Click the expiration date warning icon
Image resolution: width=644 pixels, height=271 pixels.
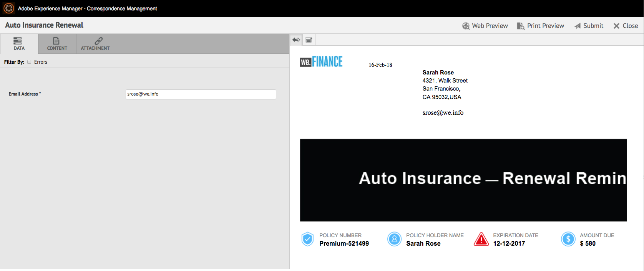click(x=481, y=239)
